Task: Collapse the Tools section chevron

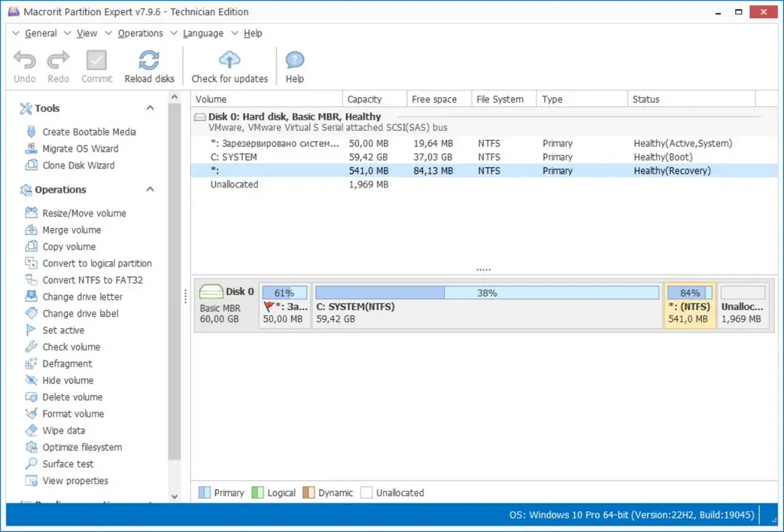Action: [x=150, y=108]
